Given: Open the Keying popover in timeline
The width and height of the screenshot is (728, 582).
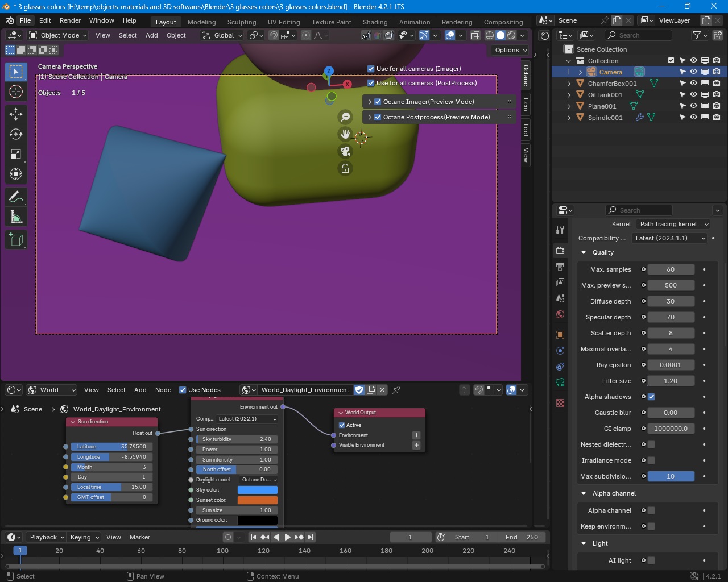Looking at the screenshot, I should [84, 537].
